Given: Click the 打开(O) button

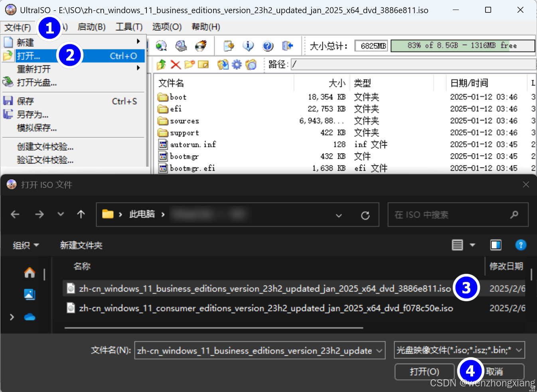Looking at the screenshot, I should (x=424, y=372).
